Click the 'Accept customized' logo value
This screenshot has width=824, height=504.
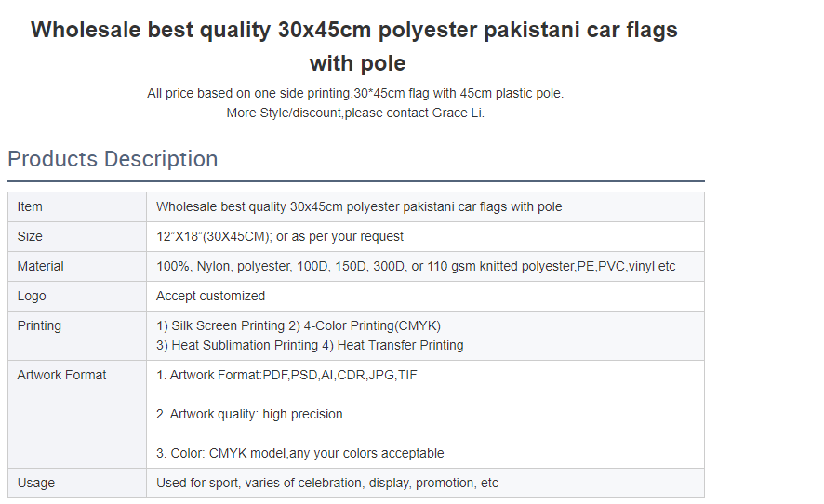tap(211, 296)
